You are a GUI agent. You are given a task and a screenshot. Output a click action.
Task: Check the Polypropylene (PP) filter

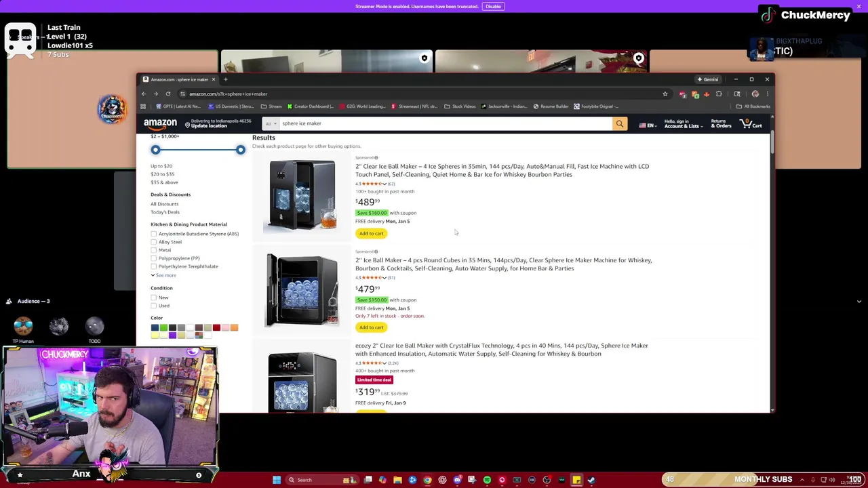[154, 258]
